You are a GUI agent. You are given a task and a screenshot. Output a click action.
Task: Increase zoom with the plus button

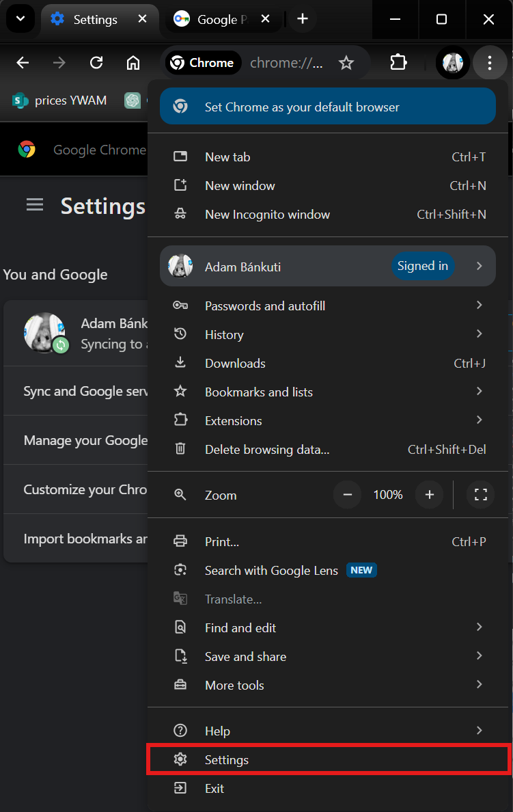pos(429,494)
